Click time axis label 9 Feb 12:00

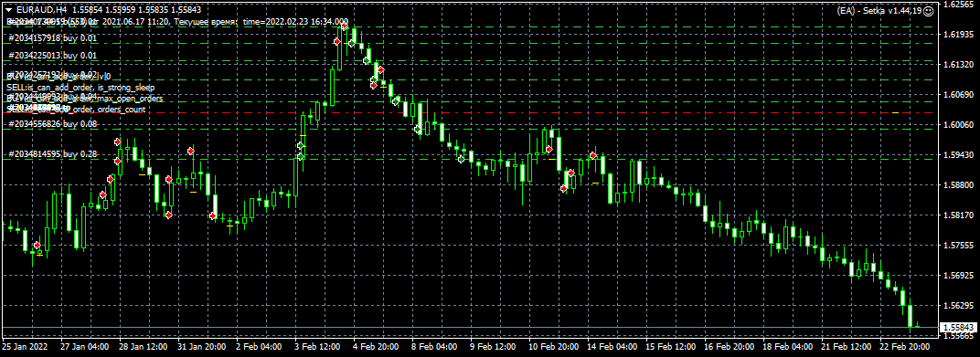coord(494,346)
